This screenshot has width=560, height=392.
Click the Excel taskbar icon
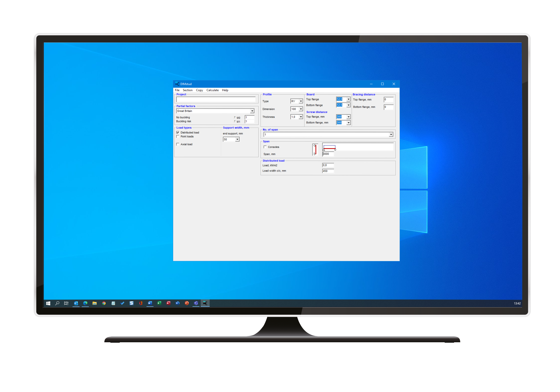[x=159, y=303]
